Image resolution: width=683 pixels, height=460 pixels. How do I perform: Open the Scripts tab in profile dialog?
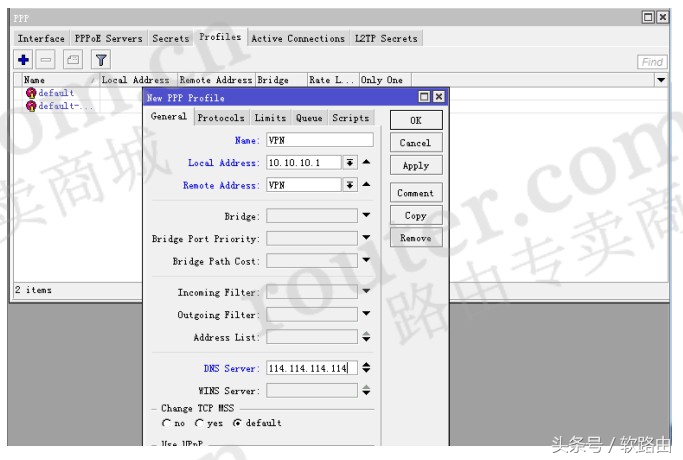(x=351, y=118)
